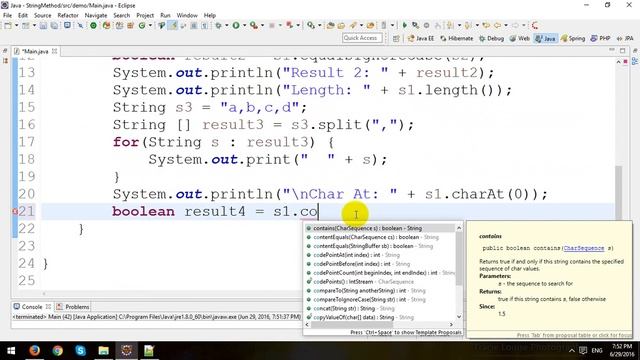Expand the Run configurations dropdown arrow
Screen dimensions: 640x360
tap(244, 25)
